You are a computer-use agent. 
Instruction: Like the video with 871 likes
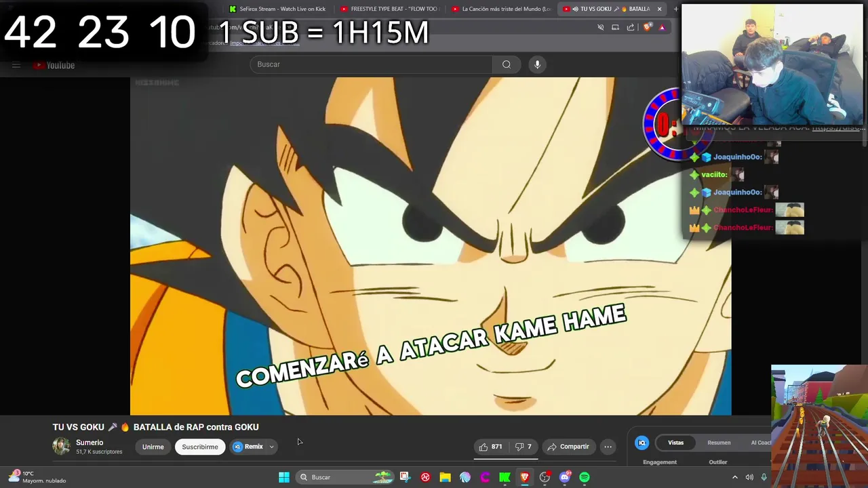click(490, 447)
